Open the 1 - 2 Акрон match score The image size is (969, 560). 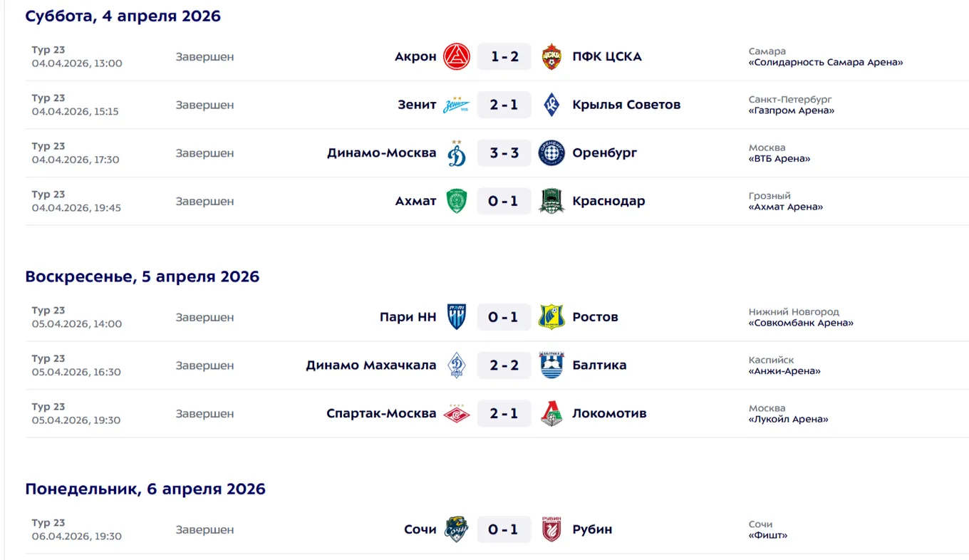(504, 56)
